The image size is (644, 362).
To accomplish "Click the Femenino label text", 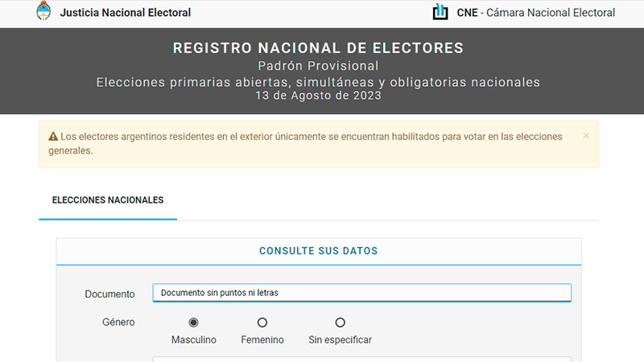I will (262, 340).
